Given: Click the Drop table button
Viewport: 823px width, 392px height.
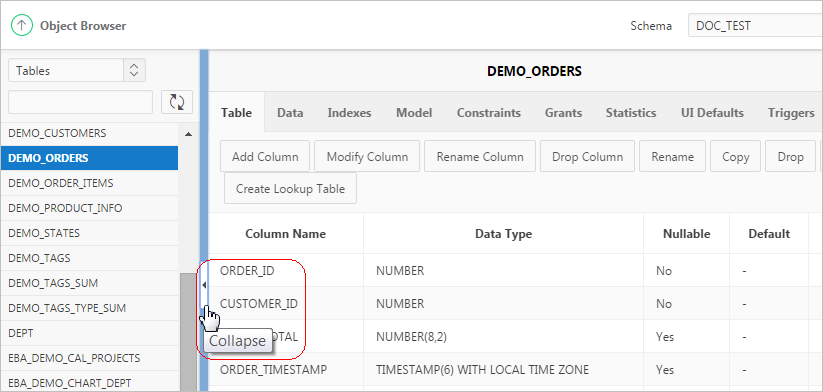Looking at the screenshot, I should (x=790, y=156).
